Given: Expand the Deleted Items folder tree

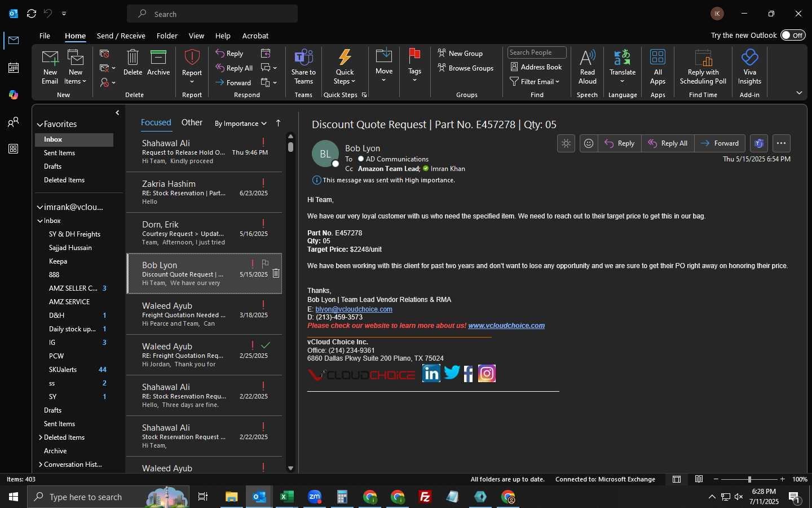Looking at the screenshot, I should (x=41, y=437).
